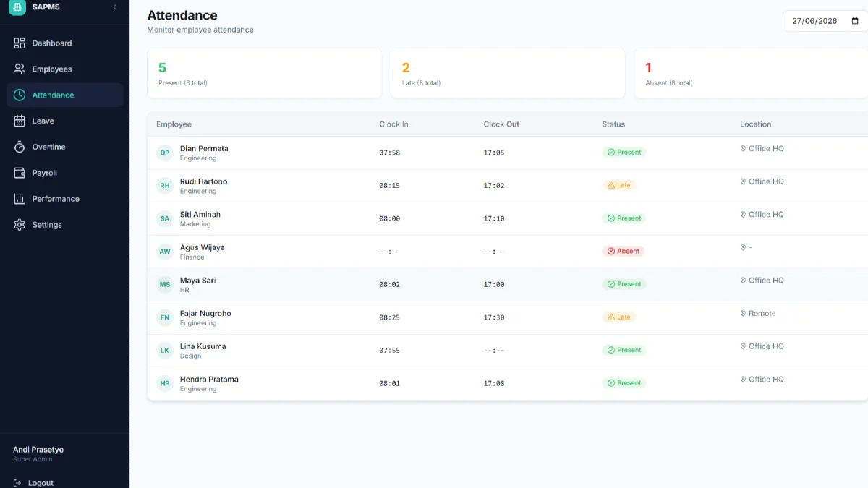Click the Employees people icon

point(20,69)
